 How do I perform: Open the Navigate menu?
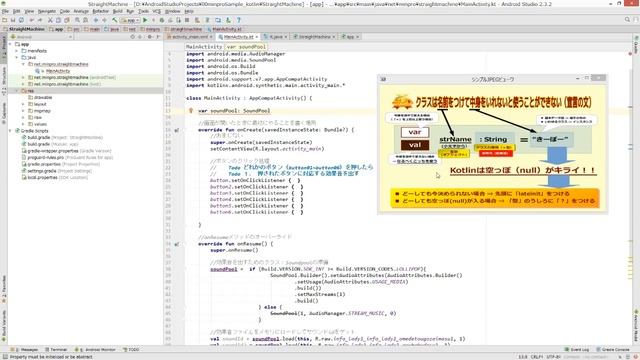(x=47, y=11)
